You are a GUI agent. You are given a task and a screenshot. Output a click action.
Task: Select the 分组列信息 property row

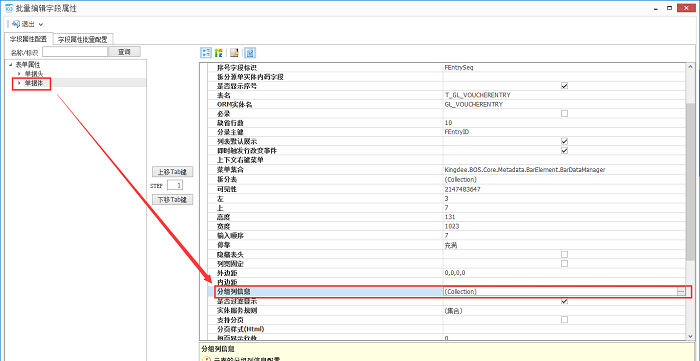click(447, 291)
